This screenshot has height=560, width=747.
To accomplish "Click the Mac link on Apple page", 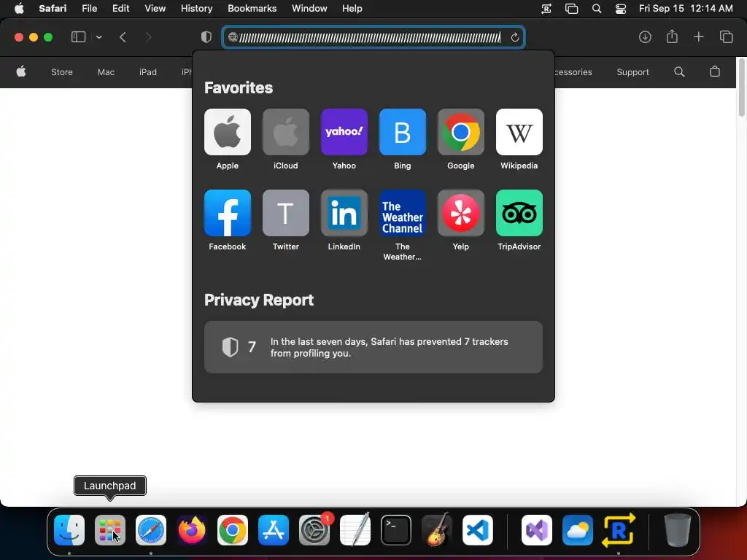I will [x=106, y=72].
